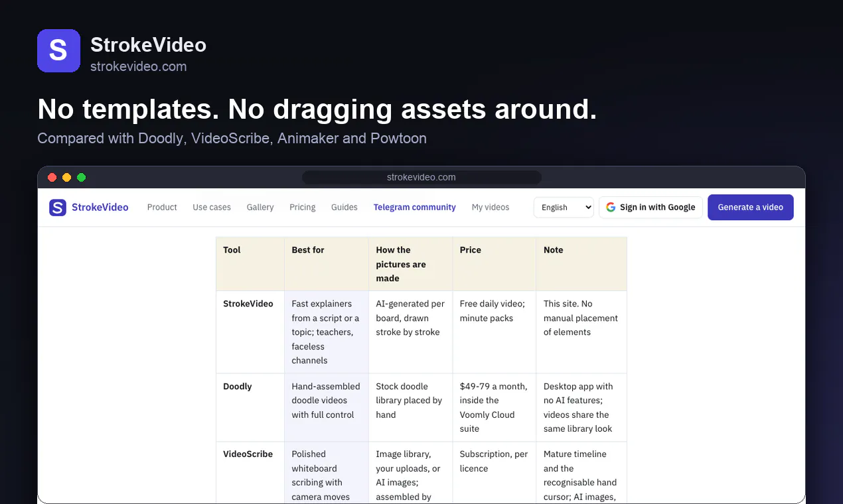The width and height of the screenshot is (843, 504).
Task: Click the Generate a video button
Action: [x=751, y=208]
